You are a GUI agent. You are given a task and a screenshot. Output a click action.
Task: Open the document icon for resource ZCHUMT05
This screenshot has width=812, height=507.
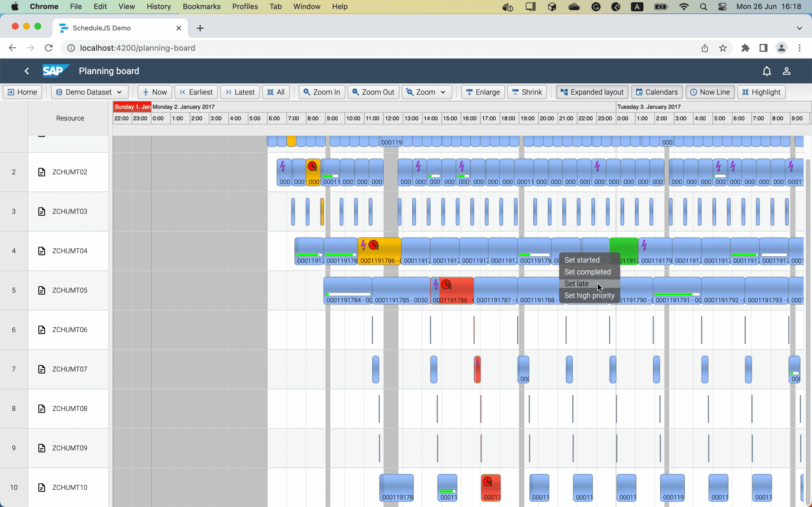click(x=42, y=290)
